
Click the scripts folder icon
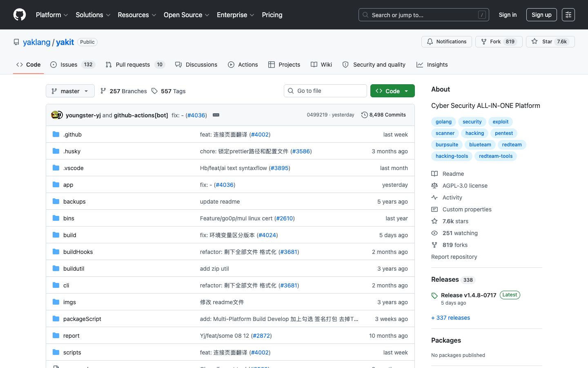[x=56, y=352]
